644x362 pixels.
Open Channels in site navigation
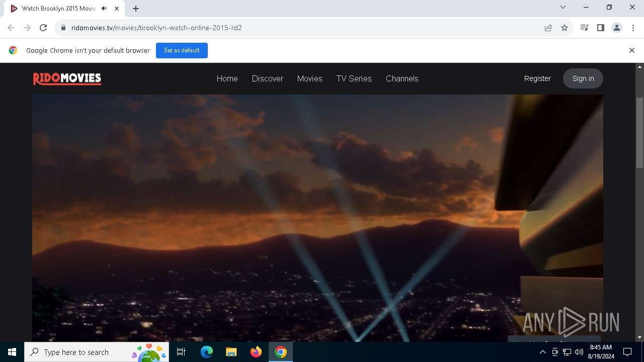coord(402,78)
